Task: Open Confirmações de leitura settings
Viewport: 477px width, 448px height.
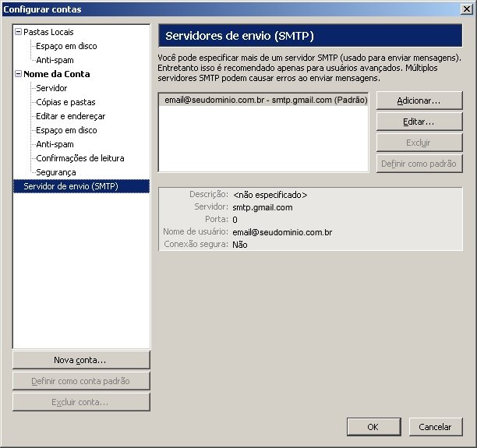Action: click(x=79, y=158)
